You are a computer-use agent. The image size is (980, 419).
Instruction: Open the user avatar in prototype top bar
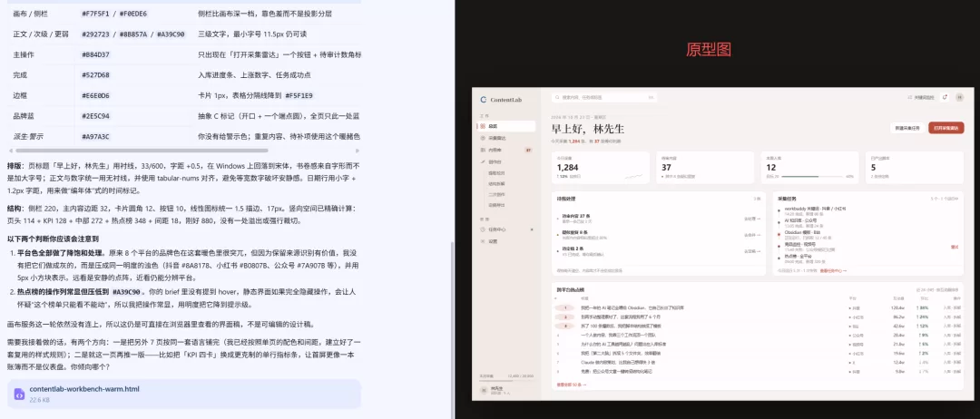point(959,97)
